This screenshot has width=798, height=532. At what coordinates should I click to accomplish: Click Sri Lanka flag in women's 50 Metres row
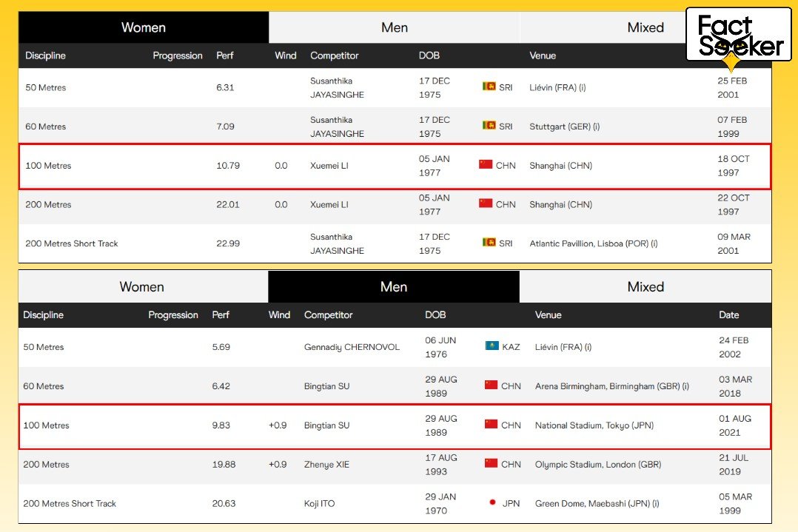pos(489,87)
